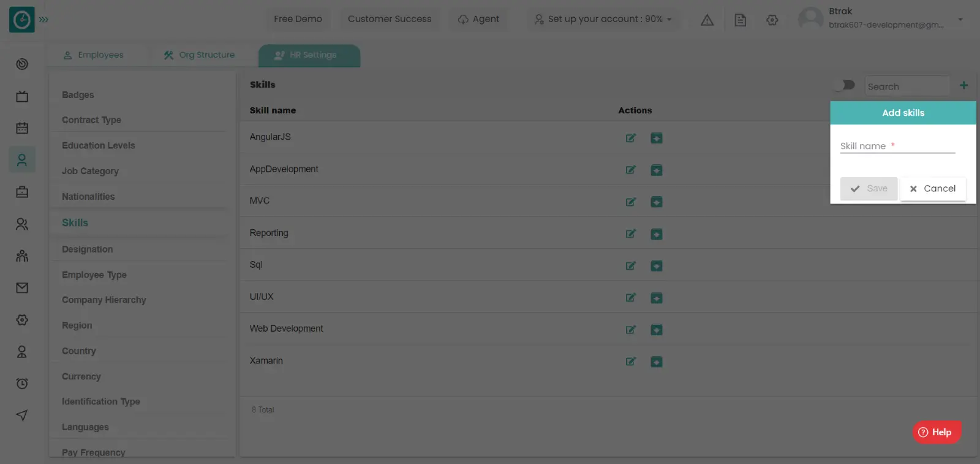
Task: Open the mail envelope sidebar icon
Action: pos(22,287)
